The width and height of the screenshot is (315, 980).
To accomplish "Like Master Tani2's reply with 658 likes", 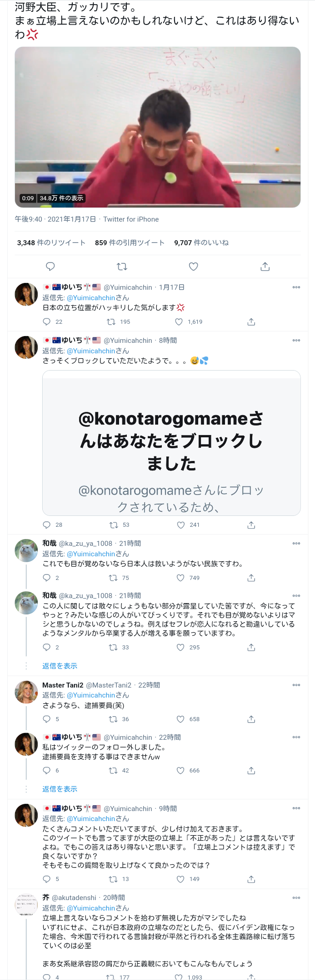I will 180,719.
